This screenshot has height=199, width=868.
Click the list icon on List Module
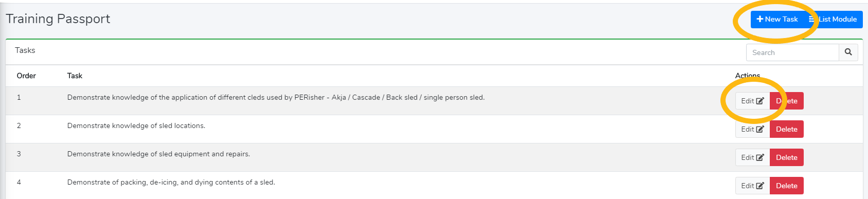point(812,20)
